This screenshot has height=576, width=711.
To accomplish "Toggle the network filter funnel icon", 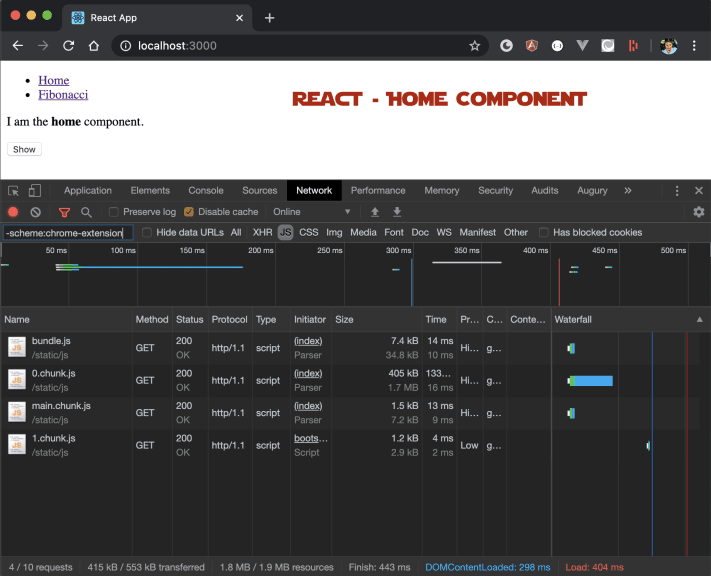I will [x=64, y=212].
